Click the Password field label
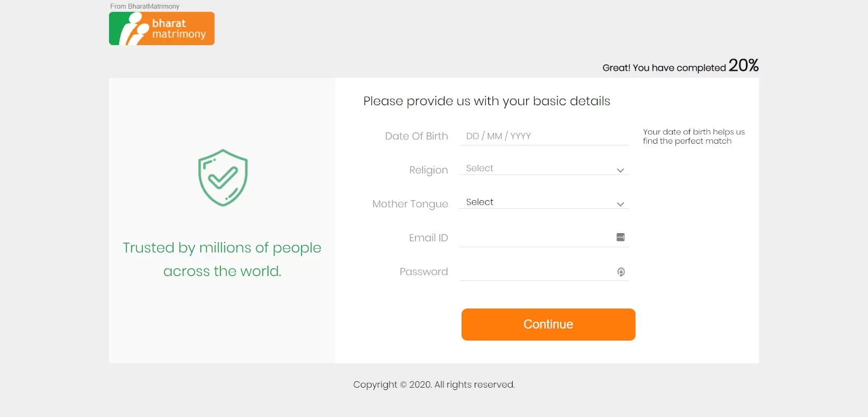Image resolution: width=868 pixels, height=417 pixels. 423,272
